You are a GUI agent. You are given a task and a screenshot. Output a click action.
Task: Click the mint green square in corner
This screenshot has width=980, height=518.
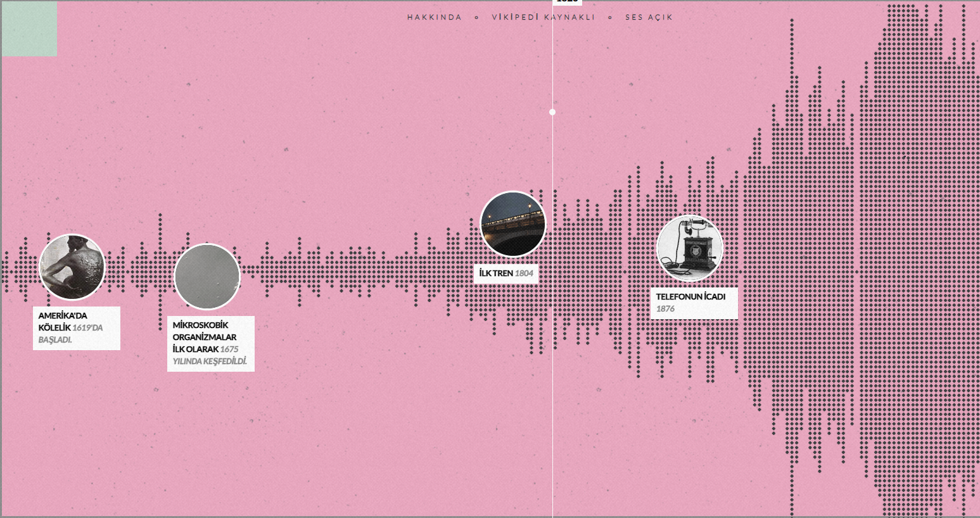tap(29, 28)
